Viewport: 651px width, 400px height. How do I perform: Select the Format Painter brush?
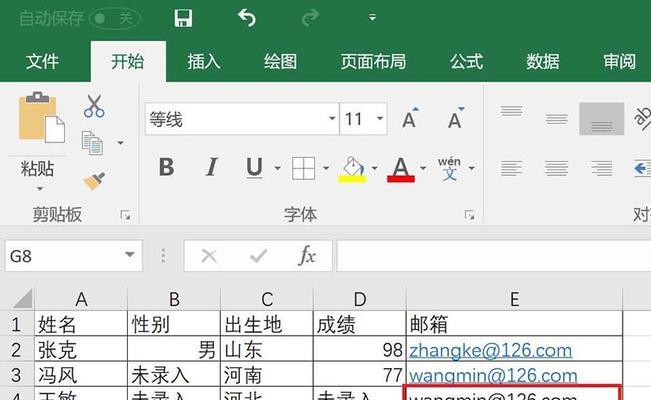point(94,181)
